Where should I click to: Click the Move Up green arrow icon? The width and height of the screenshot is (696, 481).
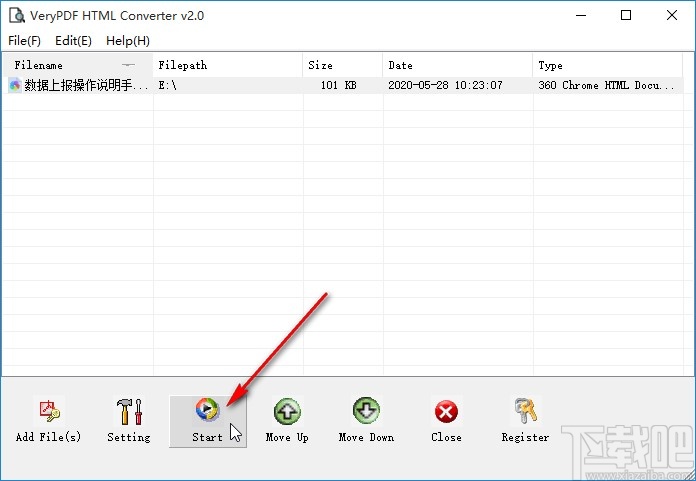click(287, 410)
